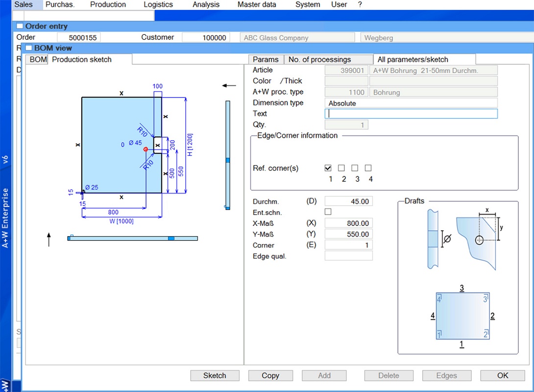Click the Order entry window icon
This screenshot has width=534, height=392.
click(x=20, y=26)
